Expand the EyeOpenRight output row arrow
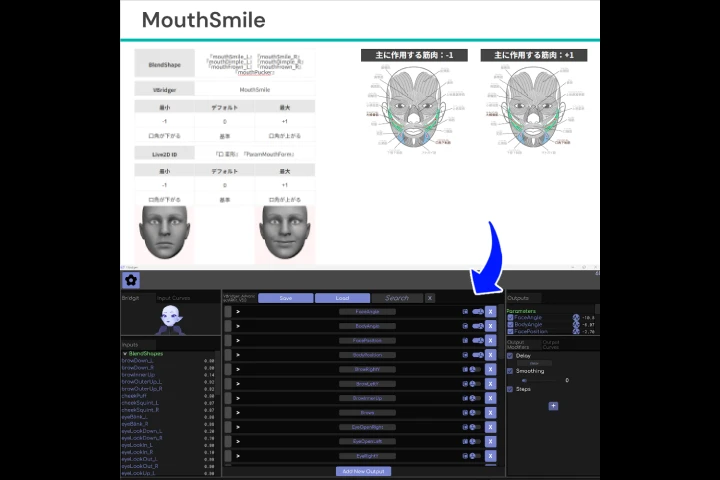The width and height of the screenshot is (720, 480). coord(238,427)
